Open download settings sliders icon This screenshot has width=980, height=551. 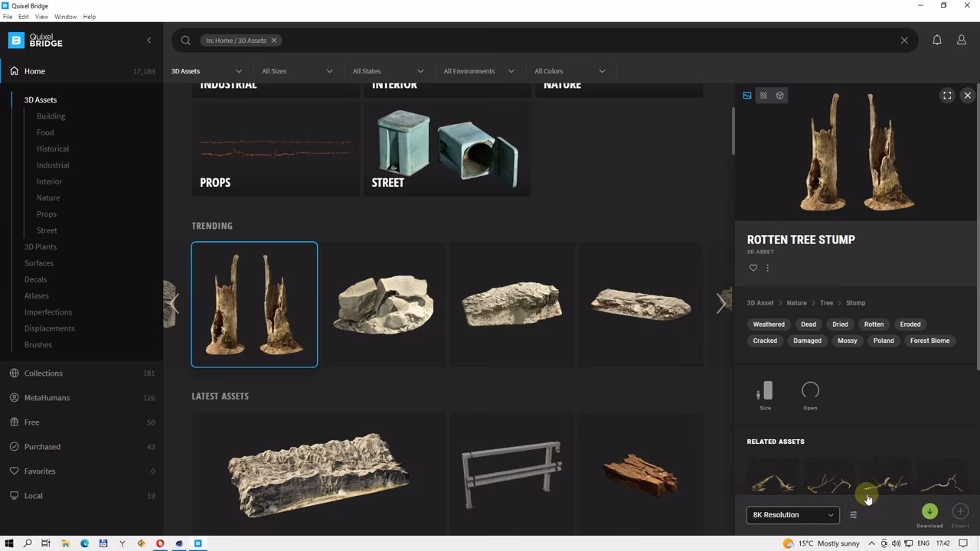pos(853,515)
